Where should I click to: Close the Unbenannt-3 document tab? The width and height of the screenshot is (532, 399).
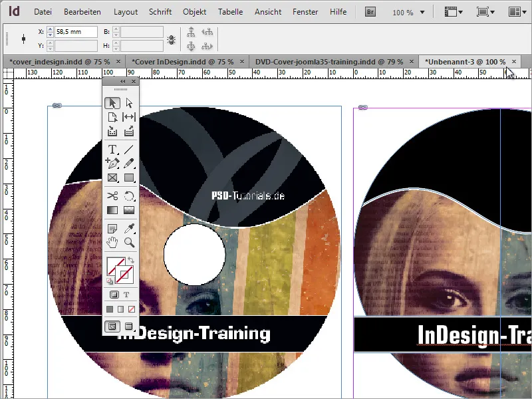coord(514,61)
